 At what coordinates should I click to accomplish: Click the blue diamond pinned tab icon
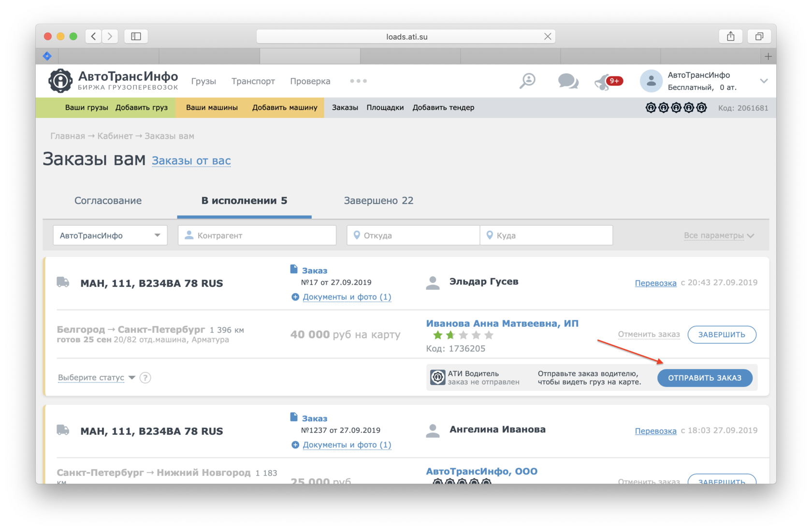coord(47,56)
